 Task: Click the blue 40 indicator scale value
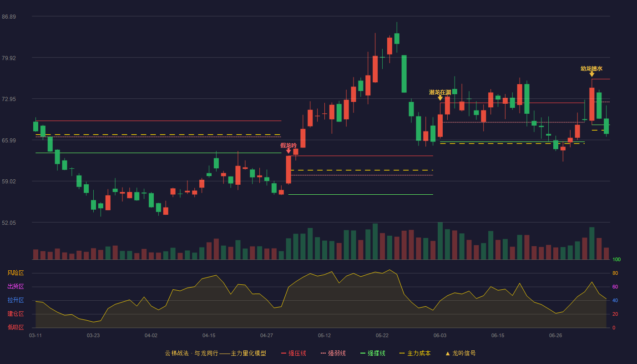tap(615, 300)
